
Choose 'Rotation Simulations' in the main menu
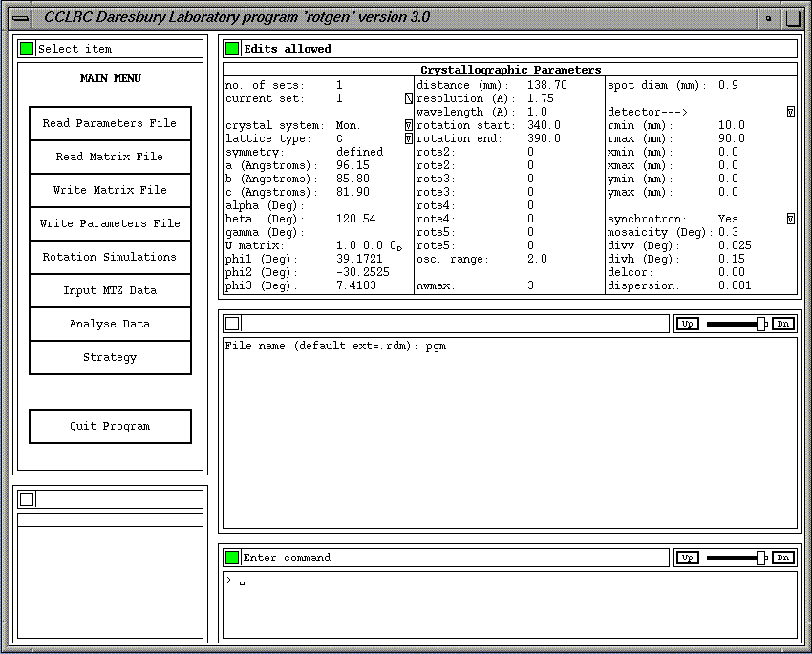(x=110, y=257)
